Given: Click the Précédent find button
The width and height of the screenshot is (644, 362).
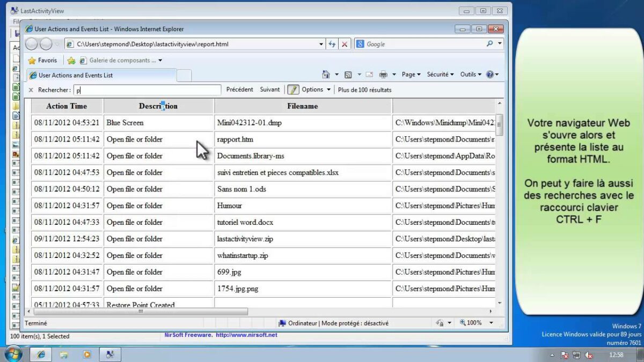Looking at the screenshot, I should coord(239,90).
